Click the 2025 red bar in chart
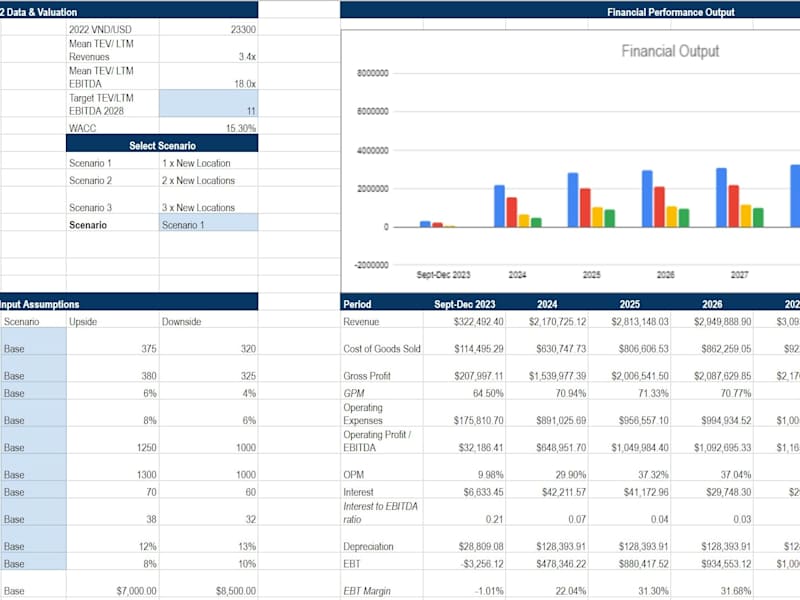Image resolution: width=800 pixels, height=600 pixels. click(x=585, y=208)
